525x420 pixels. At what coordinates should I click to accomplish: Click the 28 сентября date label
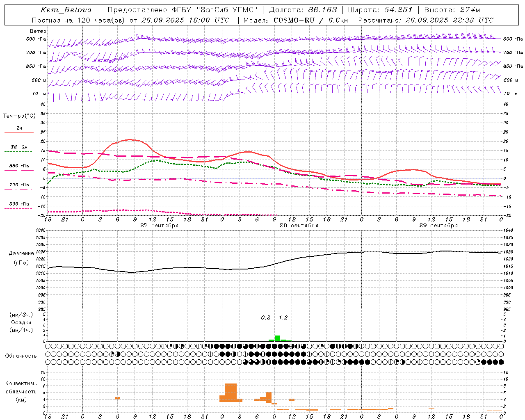click(x=299, y=226)
